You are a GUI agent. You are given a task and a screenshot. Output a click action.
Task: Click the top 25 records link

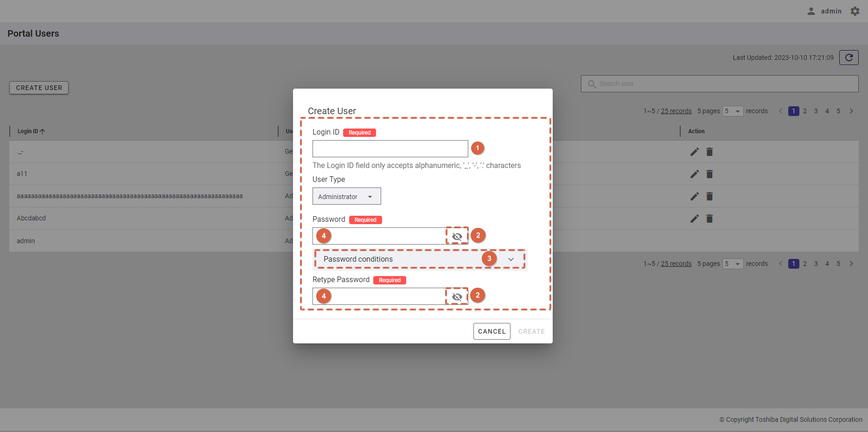(x=676, y=111)
